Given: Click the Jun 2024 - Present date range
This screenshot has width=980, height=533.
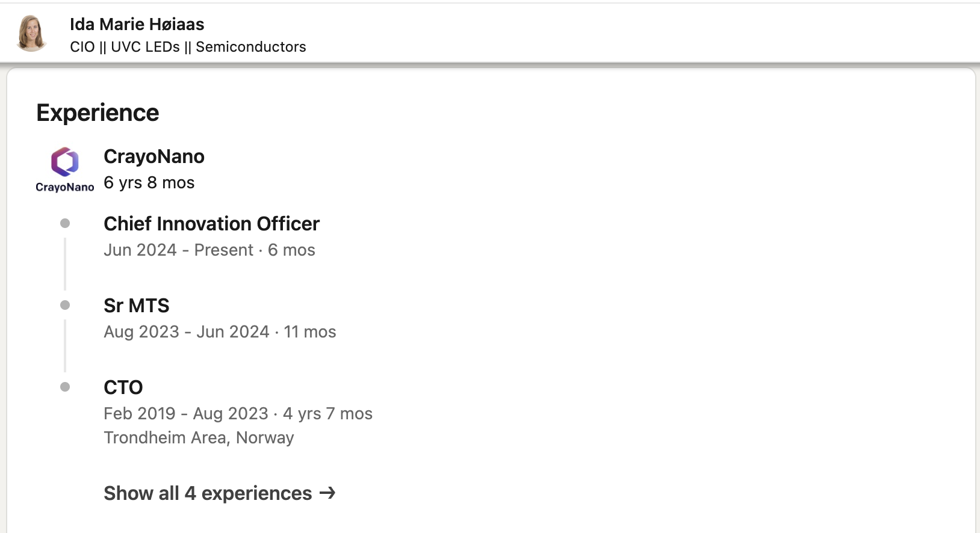Looking at the screenshot, I should point(179,250).
